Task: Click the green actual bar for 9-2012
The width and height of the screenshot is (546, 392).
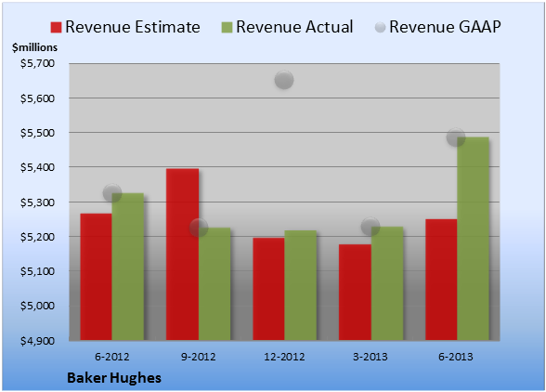Action: [214, 284]
